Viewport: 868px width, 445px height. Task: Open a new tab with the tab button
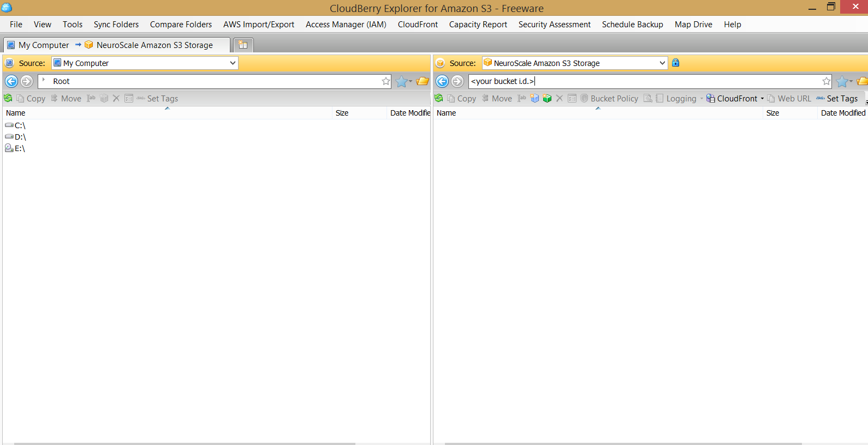tap(243, 45)
